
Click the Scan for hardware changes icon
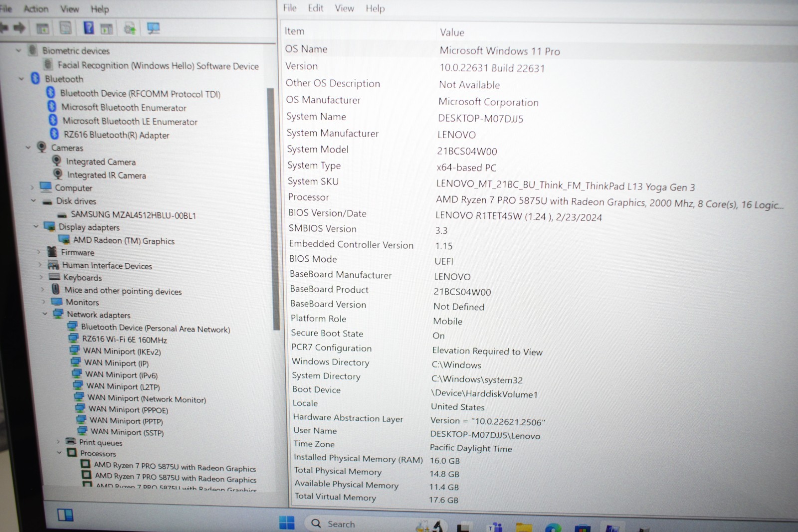pos(154,28)
